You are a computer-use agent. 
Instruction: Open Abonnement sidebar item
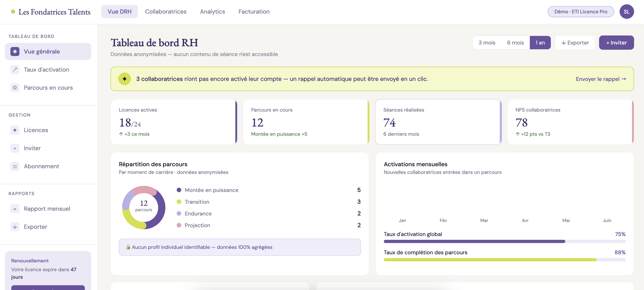(48, 166)
